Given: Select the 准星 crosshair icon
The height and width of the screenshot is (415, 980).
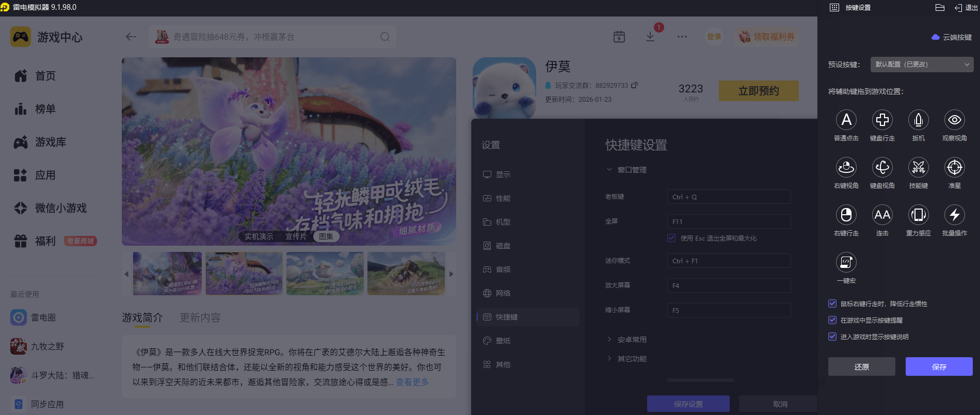Looking at the screenshot, I should (x=954, y=167).
